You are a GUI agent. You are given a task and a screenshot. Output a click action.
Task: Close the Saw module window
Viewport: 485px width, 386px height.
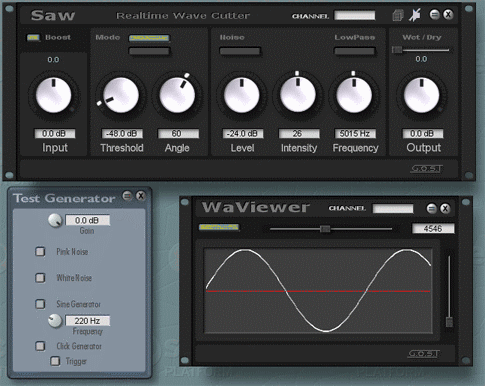click(x=448, y=15)
